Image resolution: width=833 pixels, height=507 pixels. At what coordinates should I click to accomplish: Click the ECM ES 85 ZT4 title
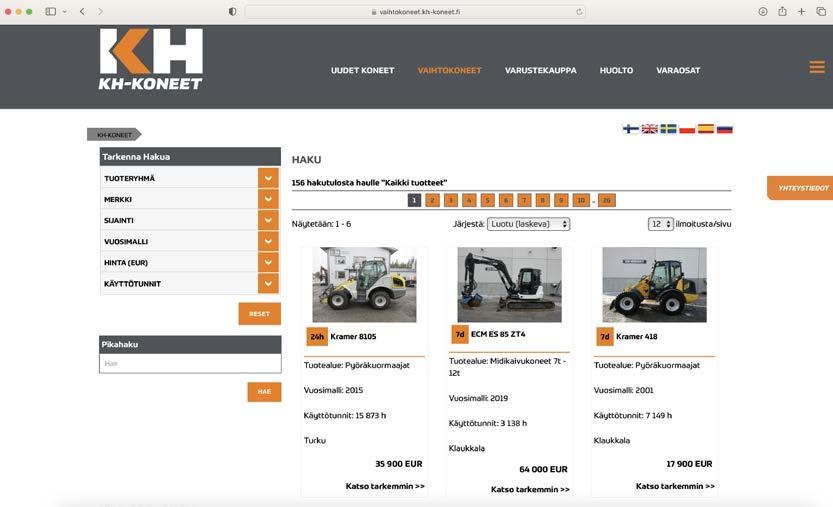(x=498, y=334)
